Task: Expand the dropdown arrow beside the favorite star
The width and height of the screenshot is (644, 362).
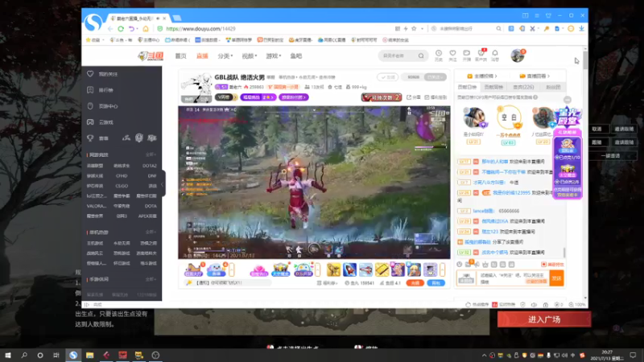Action: pos(422,29)
